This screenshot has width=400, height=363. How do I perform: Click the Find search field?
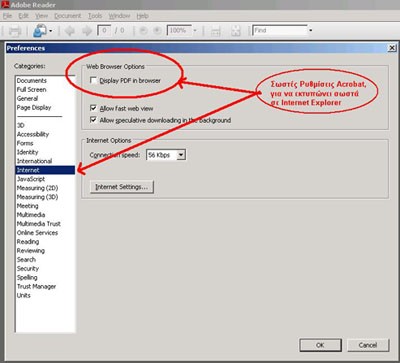[x=280, y=30]
